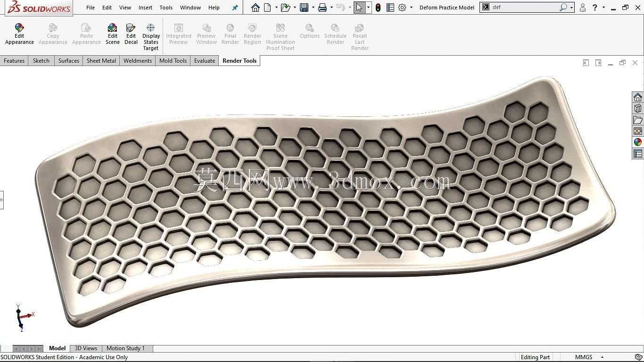Open the render Preview Window
Image resolution: width=644 pixels, height=362 pixels.
(206, 34)
